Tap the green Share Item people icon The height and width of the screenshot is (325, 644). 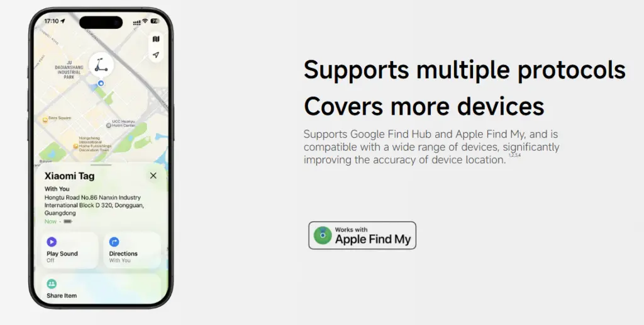[52, 284]
